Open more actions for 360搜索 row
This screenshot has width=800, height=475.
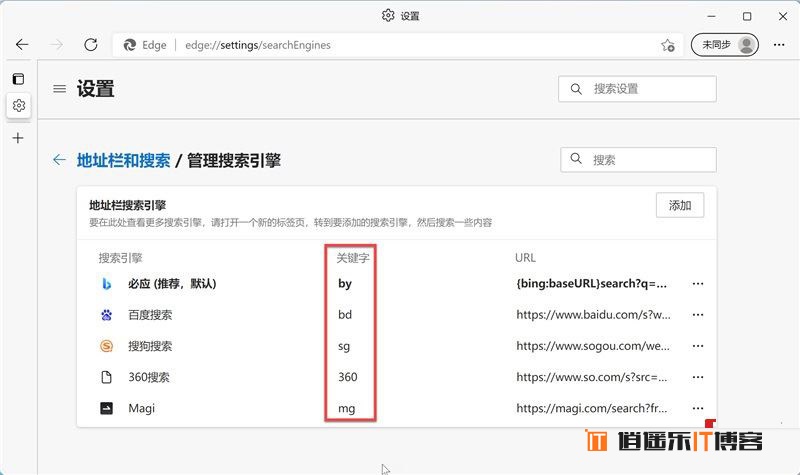pyautogui.click(x=698, y=377)
